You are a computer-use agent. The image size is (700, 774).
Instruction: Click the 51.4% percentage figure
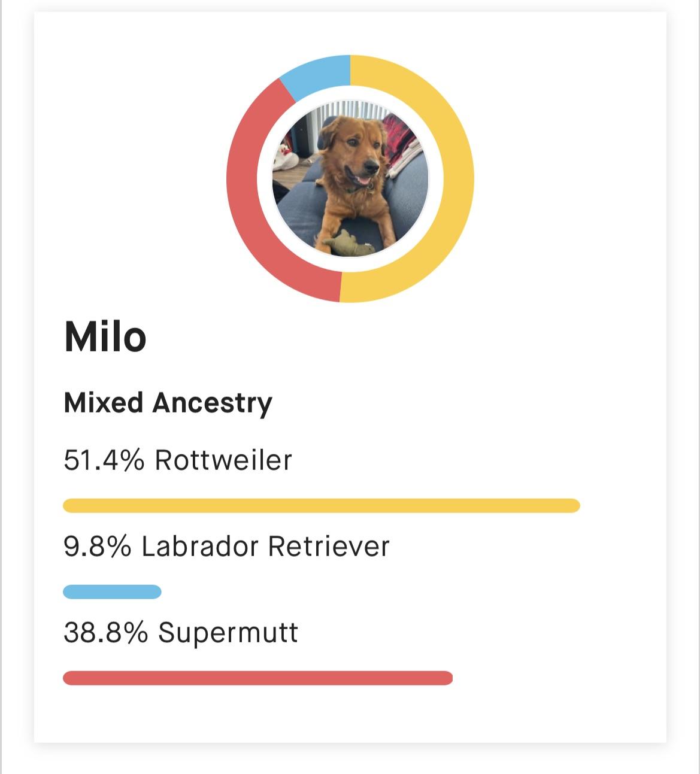pos(104,460)
